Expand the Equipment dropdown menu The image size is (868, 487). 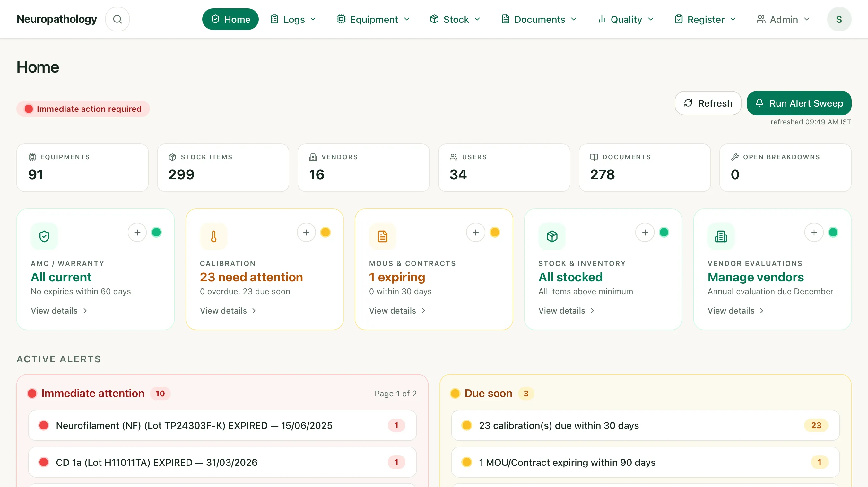[373, 19]
